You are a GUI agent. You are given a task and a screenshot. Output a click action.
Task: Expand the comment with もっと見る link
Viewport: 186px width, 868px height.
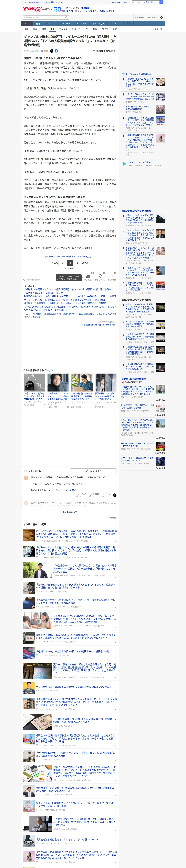click(x=71, y=490)
